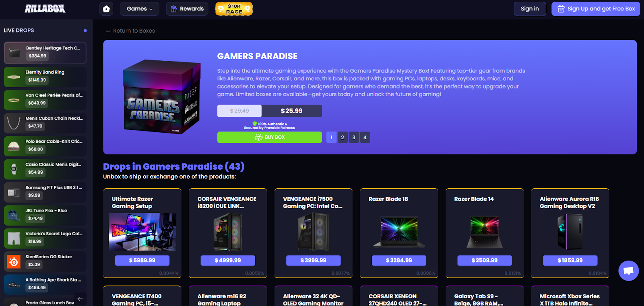
Task: Click the Sign in button
Action: (530, 9)
